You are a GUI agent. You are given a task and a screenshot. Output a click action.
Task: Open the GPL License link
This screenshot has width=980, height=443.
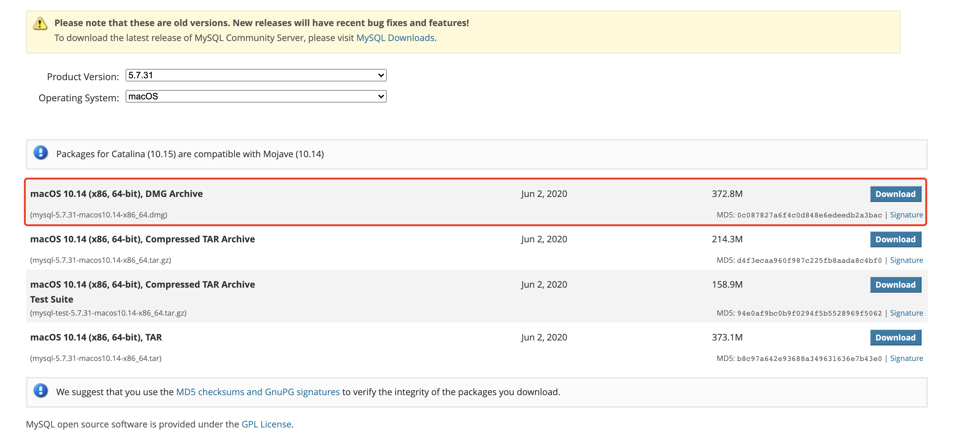(x=266, y=424)
